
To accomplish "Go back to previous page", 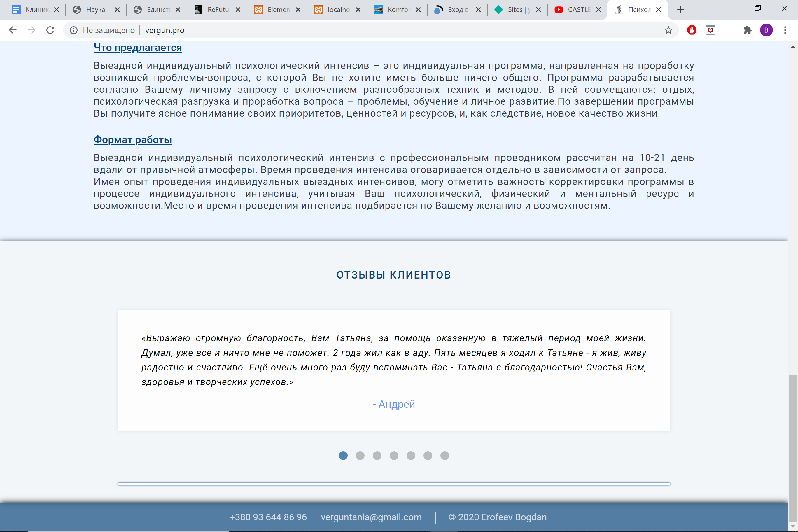I will [13, 30].
